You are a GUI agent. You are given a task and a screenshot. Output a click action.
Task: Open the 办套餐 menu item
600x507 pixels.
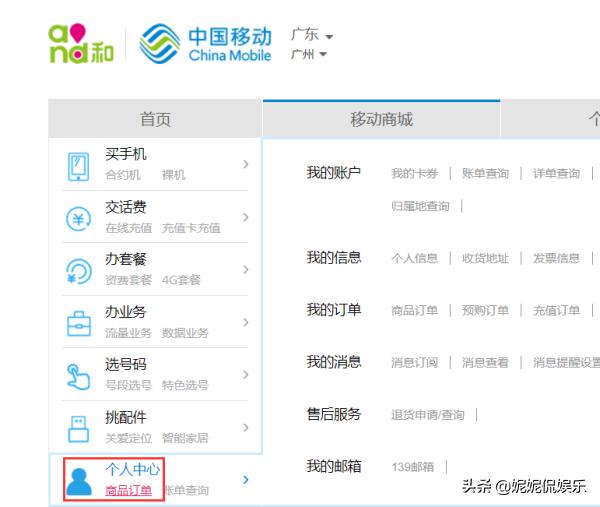click(x=126, y=259)
